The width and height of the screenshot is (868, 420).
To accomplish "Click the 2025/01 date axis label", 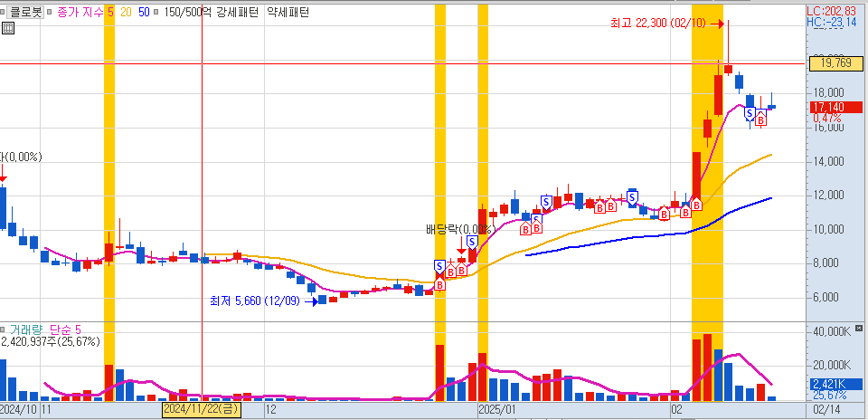I will (x=497, y=410).
